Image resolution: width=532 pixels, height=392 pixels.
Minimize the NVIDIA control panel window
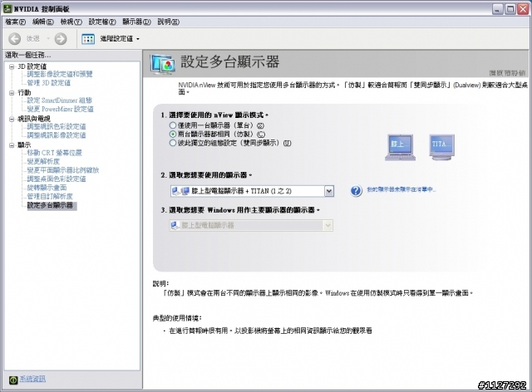[x=497, y=9]
